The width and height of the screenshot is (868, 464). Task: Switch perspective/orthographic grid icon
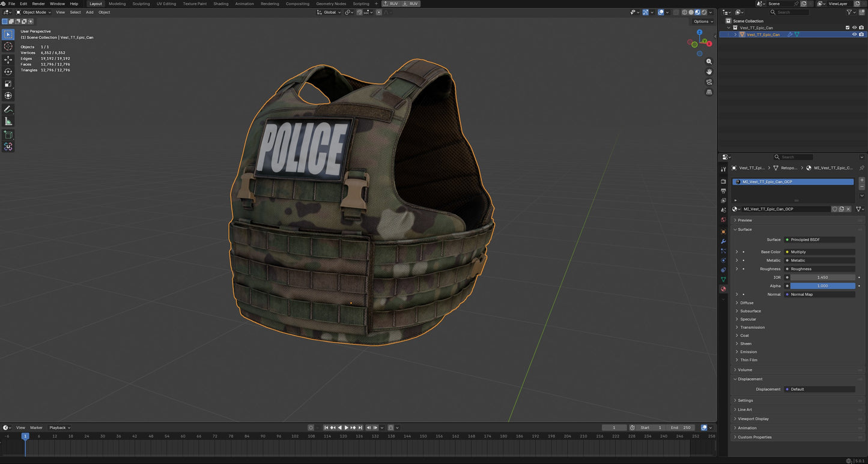(x=709, y=92)
